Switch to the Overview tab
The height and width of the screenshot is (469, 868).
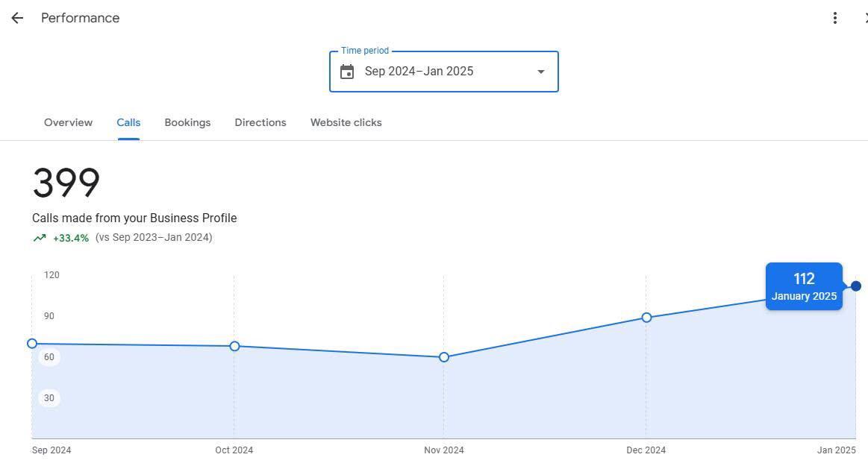pos(68,122)
